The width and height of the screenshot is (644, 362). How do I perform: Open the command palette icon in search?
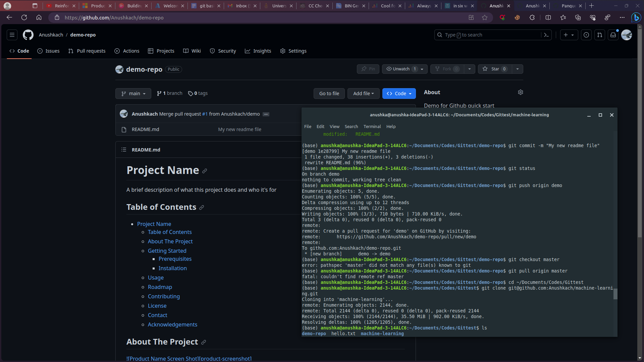[x=546, y=35]
